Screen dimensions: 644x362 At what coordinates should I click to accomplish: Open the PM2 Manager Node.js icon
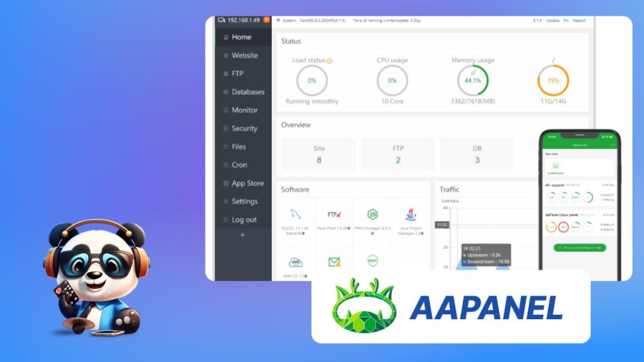coord(372,214)
